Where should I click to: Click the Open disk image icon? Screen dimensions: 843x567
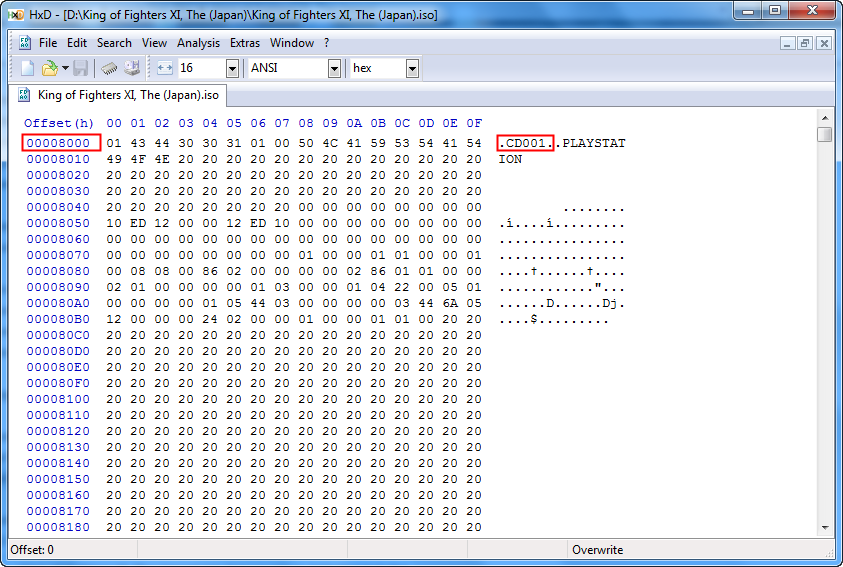point(132,68)
